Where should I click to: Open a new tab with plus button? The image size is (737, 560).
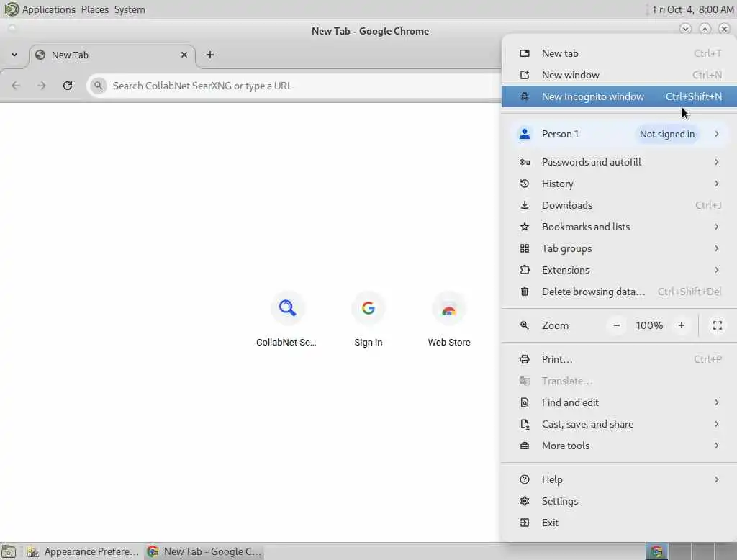210,55
